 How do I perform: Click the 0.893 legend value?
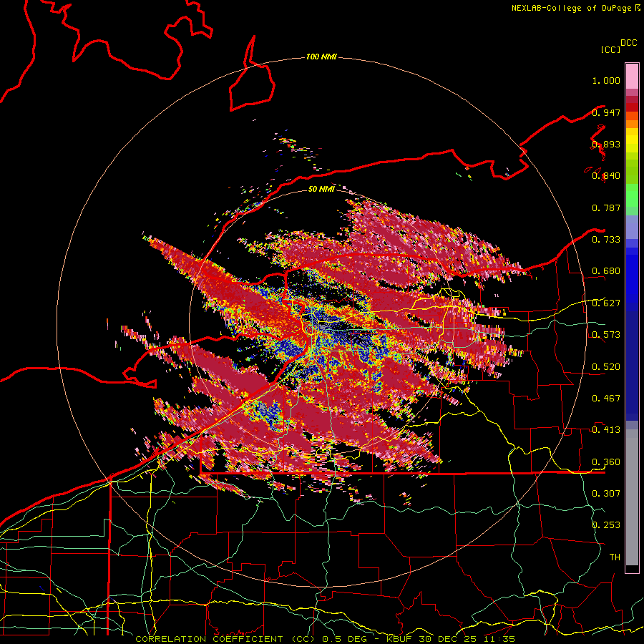[x=606, y=144]
